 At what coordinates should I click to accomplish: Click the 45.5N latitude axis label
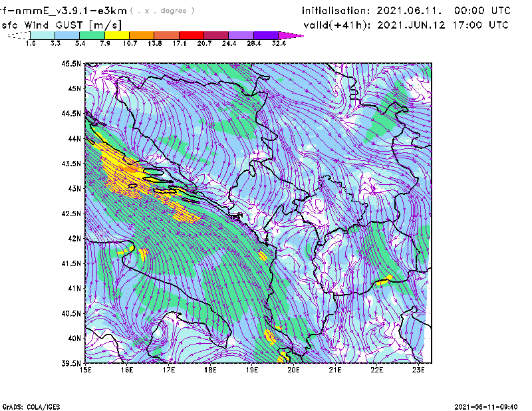tap(71, 63)
